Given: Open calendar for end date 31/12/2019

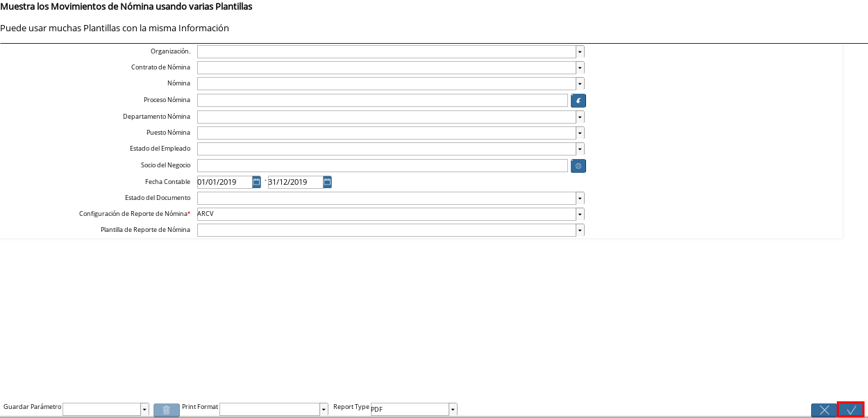Looking at the screenshot, I should [327, 182].
